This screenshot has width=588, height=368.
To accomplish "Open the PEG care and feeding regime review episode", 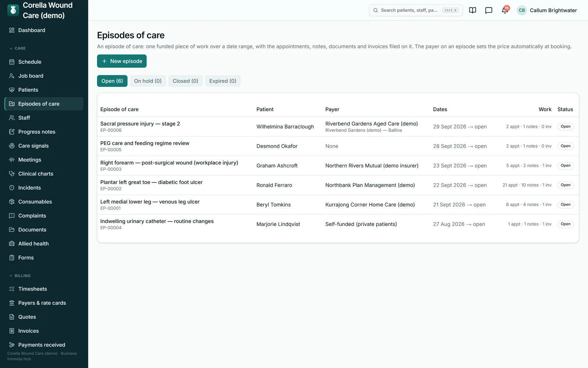I will tap(145, 143).
